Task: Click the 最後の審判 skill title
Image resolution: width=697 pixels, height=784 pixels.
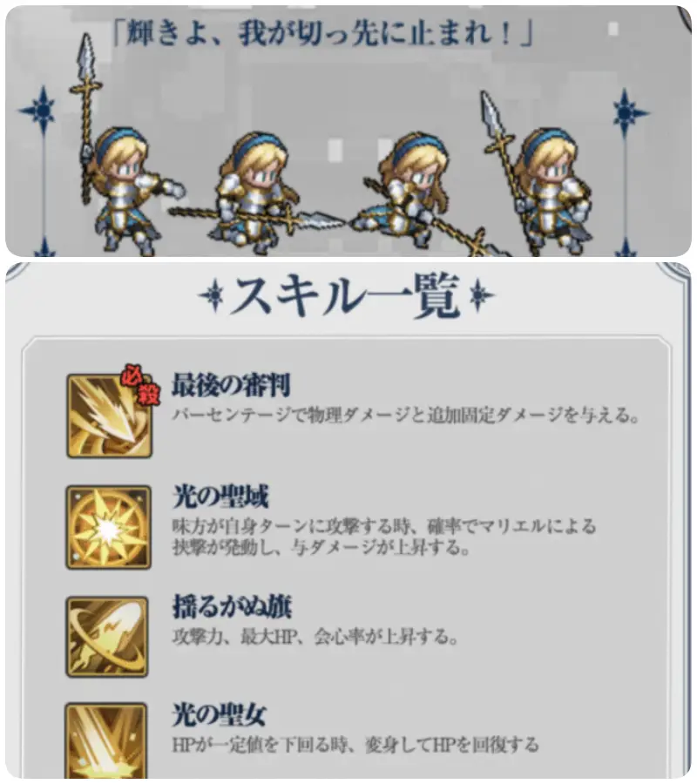Action: (231, 386)
